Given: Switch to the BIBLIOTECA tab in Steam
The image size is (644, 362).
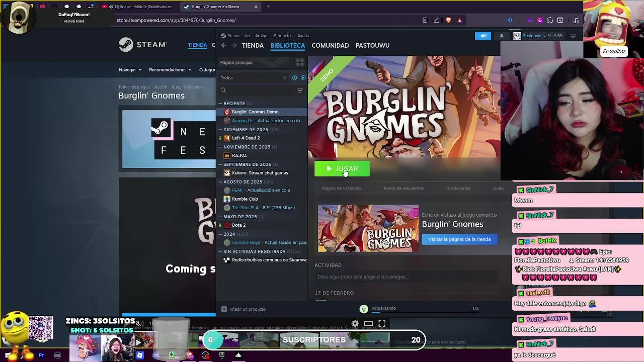Looking at the screenshot, I should (287, 45).
